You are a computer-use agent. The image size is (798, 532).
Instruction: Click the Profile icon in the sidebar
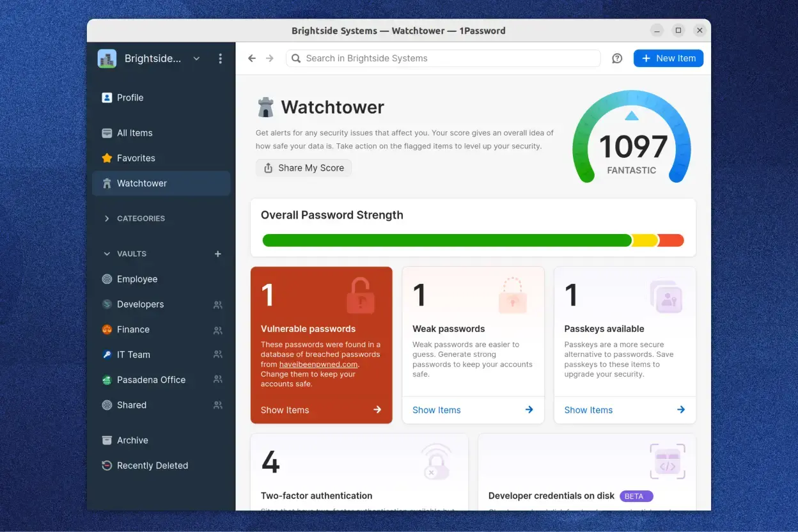coord(106,97)
